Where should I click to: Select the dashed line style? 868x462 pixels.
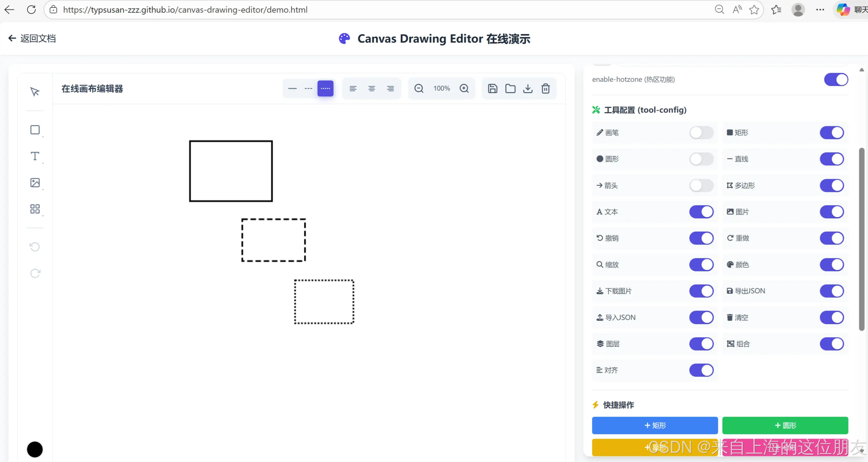[x=308, y=88]
